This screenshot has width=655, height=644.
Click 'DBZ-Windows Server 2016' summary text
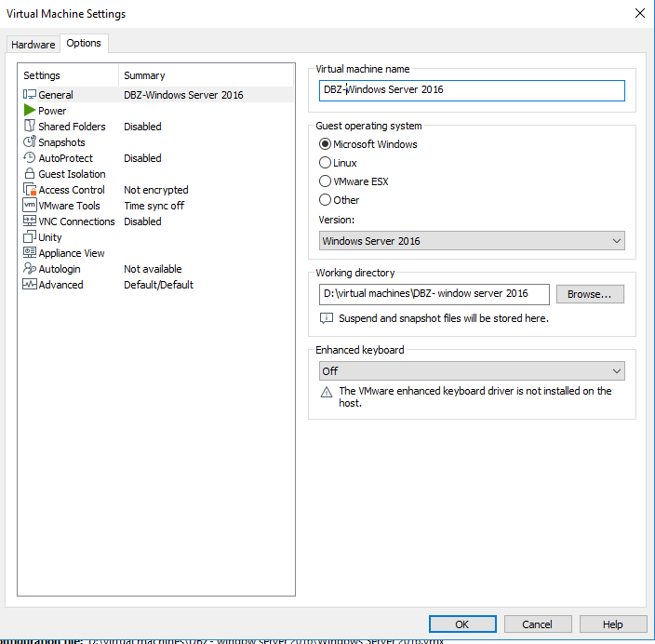click(x=183, y=95)
